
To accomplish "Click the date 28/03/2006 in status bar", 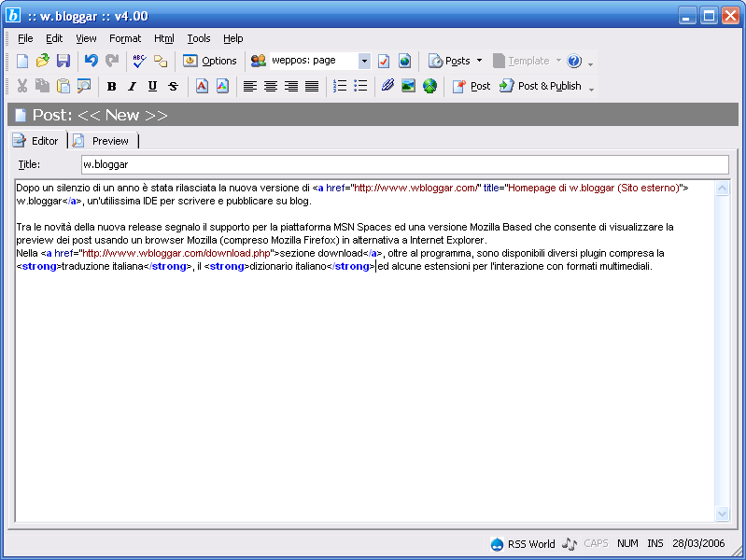I will (x=698, y=543).
